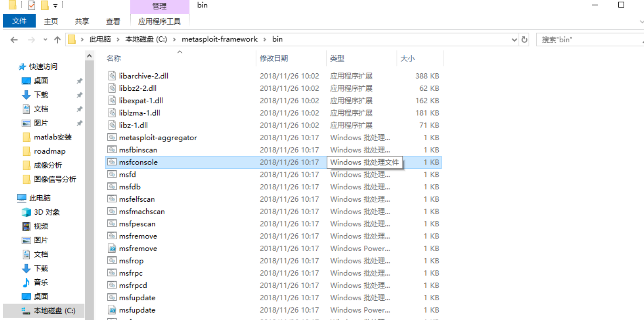This screenshot has height=320, width=644.
Task: Select the msfupdate batch file name
Action: [x=137, y=298]
